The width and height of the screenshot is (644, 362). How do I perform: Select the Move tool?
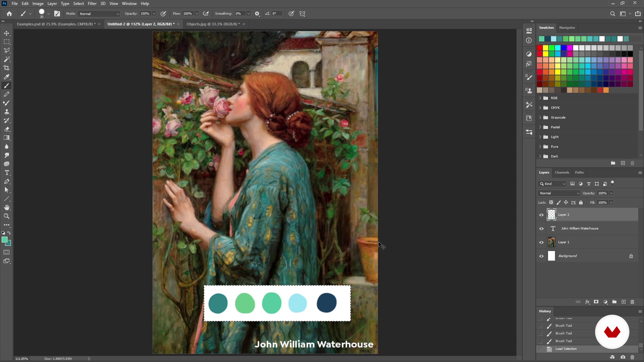7,33
